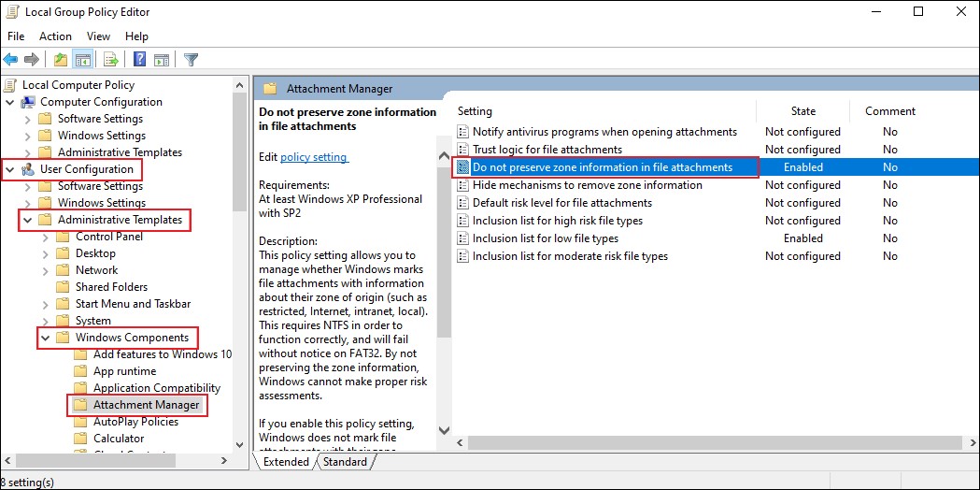Click policy icon for Default risk level
The image size is (980, 490).
(463, 203)
